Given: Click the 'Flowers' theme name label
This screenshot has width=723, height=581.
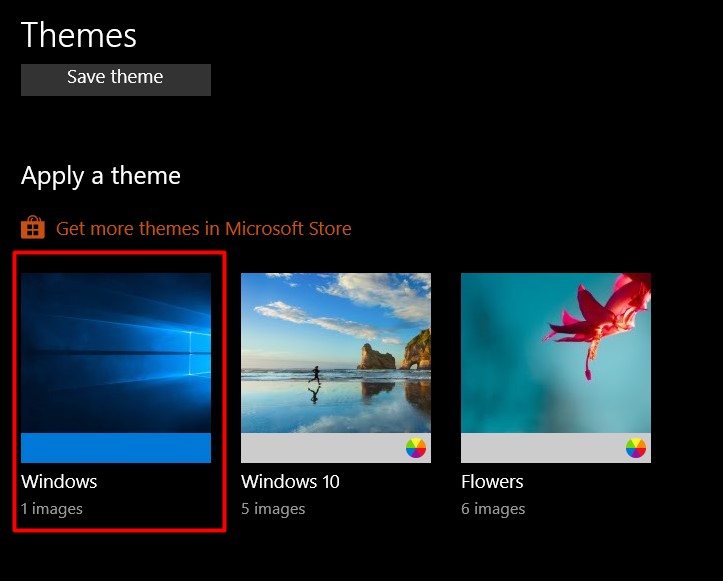Looking at the screenshot, I should pyautogui.click(x=492, y=481).
